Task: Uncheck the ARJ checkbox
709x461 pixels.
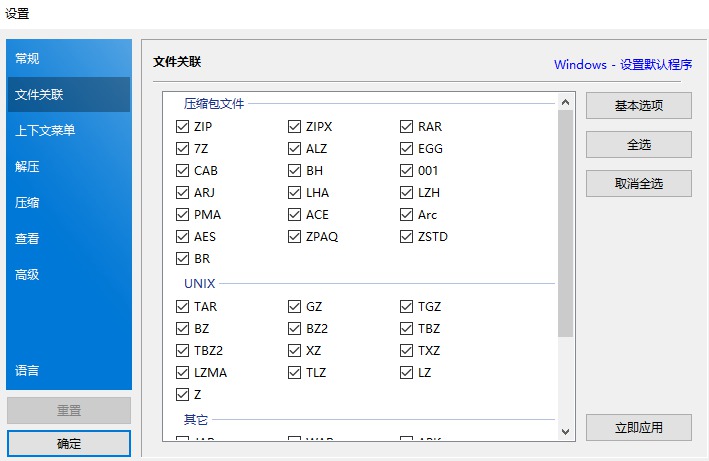Action: point(182,193)
